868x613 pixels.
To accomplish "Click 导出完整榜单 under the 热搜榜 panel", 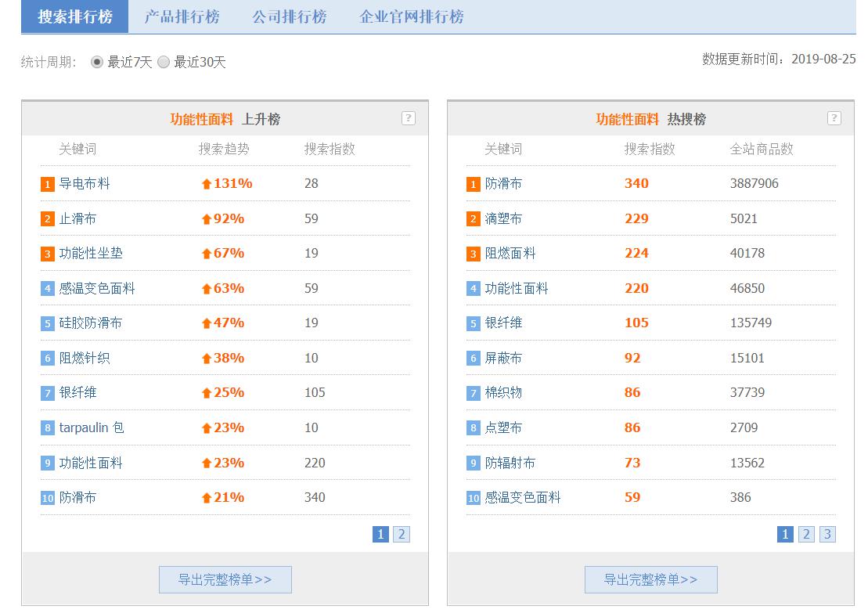I will (651, 579).
